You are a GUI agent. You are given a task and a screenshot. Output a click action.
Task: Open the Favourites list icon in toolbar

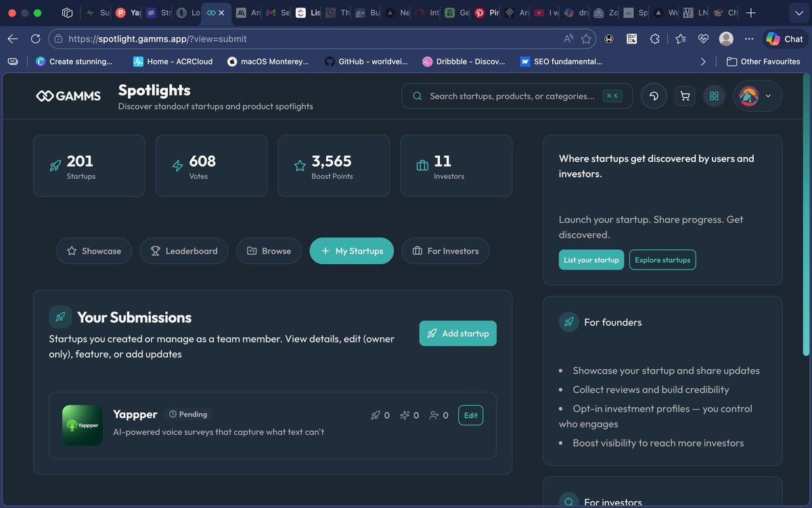coord(680,39)
